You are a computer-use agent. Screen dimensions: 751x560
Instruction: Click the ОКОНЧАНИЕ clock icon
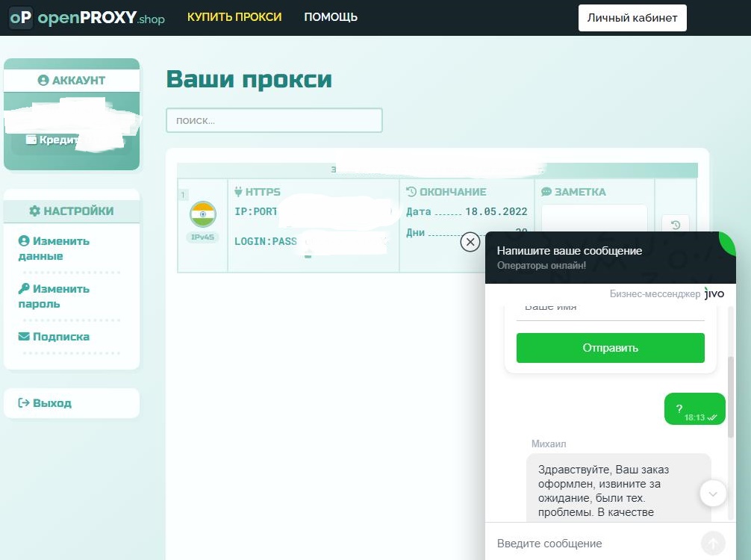point(411,192)
